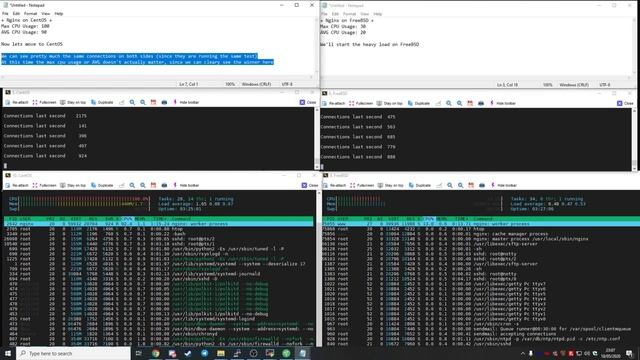Click 'We'll start the heavy load on FreeBSD' text
This screenshot has width=640, height=360.
[370, 44]
